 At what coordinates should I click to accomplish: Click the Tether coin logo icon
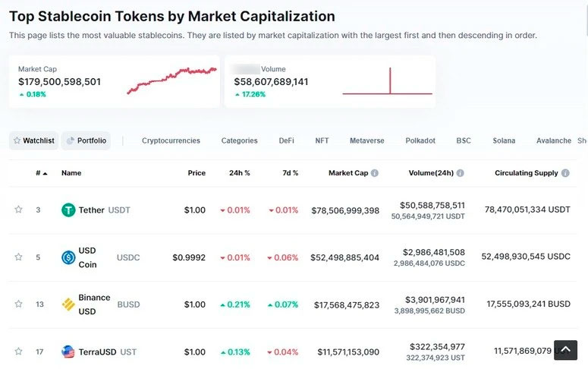coord(68,210)
